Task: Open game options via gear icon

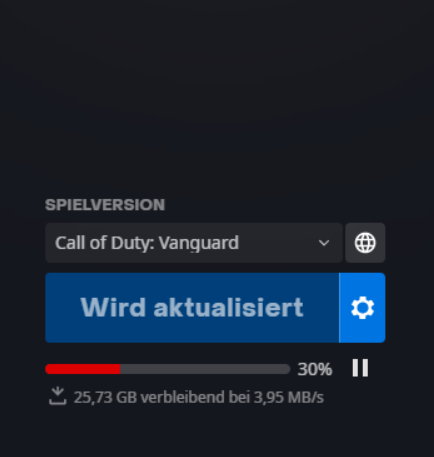Action: (x=362, y=308)
